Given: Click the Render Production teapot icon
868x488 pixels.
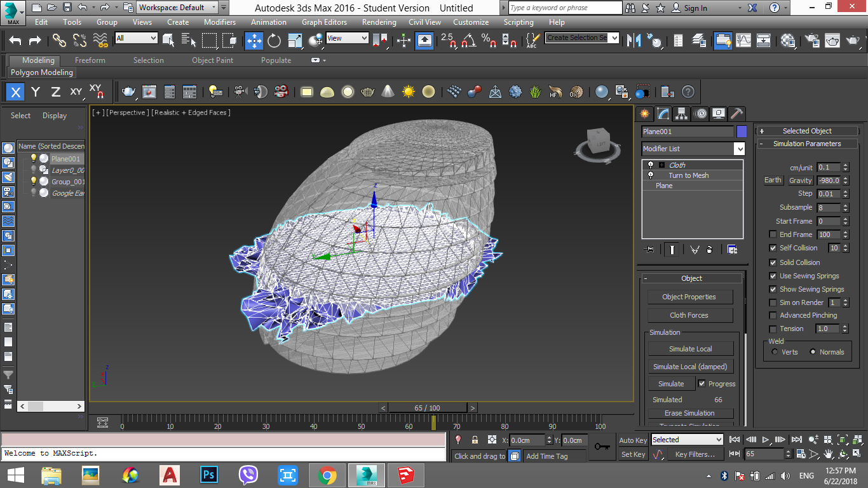Looking at the screenshot, I should coord(851,41).
